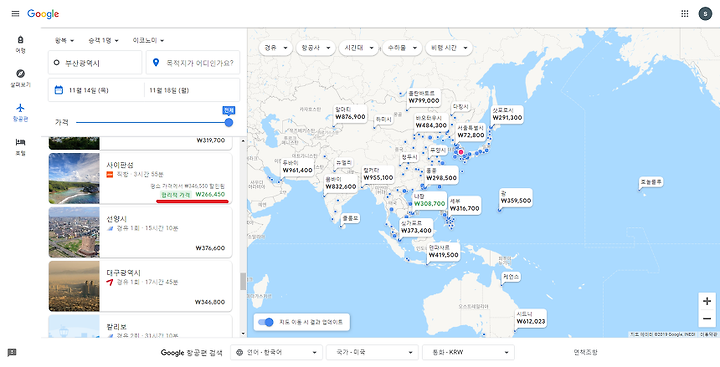The image size is (720, 367).
Task: Click the ₩799,000 Ulaanbaatar map label
Action: tap(424, 97)
